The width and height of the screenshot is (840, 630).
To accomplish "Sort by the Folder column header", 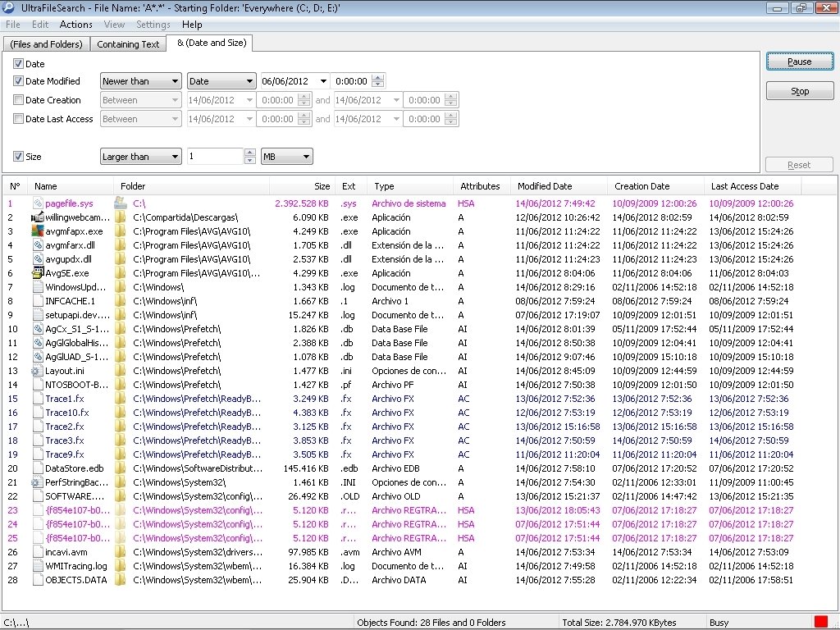I will pos(191,186).
